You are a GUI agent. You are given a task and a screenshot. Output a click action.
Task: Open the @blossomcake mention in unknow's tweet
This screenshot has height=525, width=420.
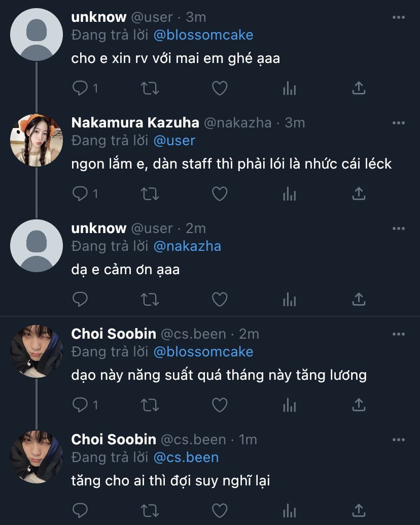(x=203, y=35)
